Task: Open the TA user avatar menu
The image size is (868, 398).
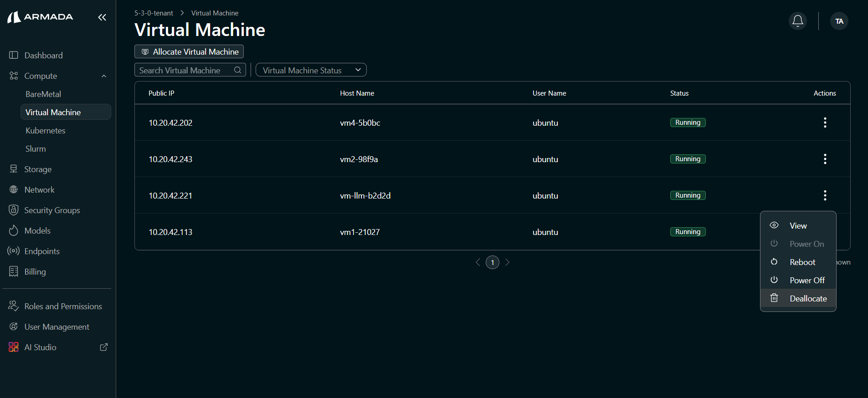Action: [x=839, y=21]
